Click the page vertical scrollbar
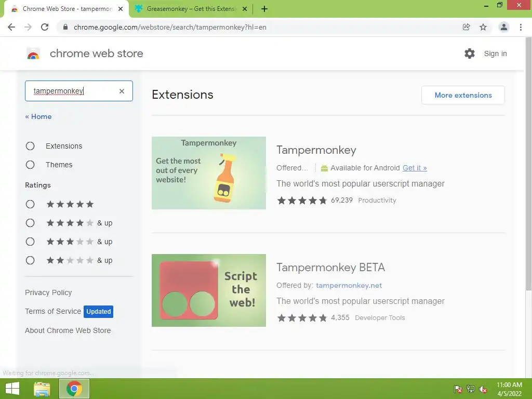The width and height of the screenshot is (532, 399). coord(528,165)
